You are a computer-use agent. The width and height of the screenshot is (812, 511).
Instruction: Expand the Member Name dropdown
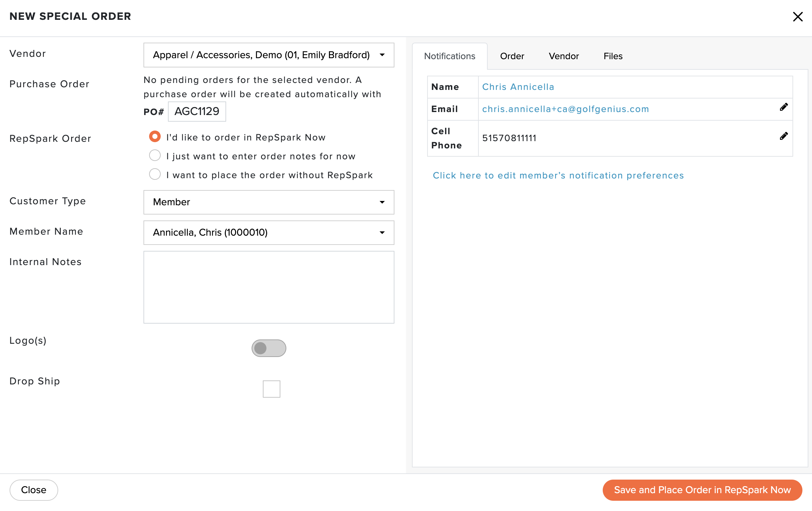point(269,233)
